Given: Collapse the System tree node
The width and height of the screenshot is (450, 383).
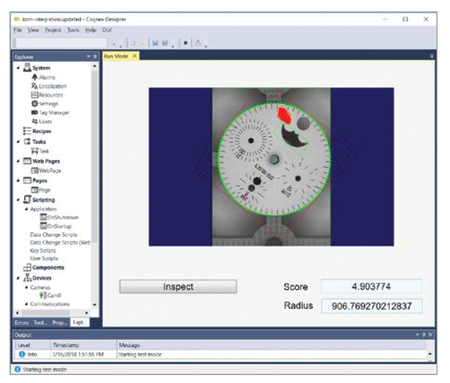Looking at the screenshot, I should click(x=18, y=68).
